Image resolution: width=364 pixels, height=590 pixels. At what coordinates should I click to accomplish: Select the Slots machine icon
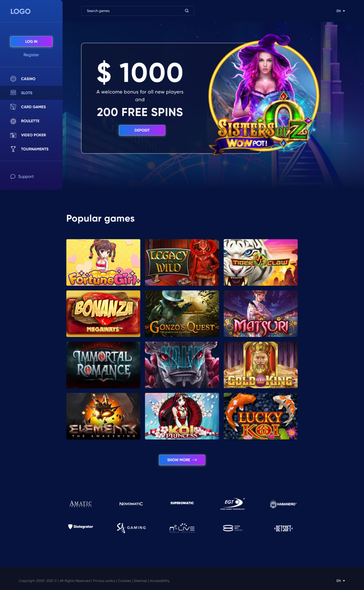[x=13, y=93]
